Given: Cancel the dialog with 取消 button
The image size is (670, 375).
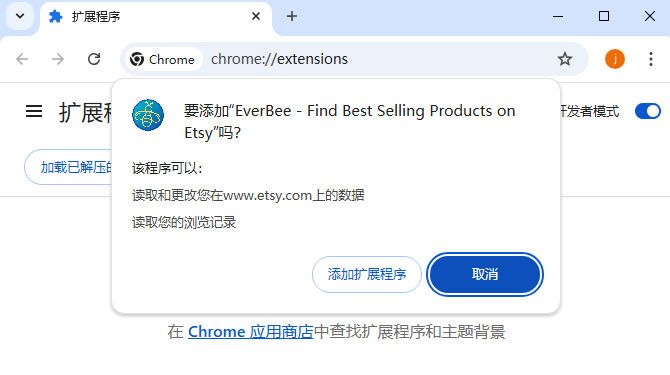Looking at the screenshot, I should click(485, 274).
